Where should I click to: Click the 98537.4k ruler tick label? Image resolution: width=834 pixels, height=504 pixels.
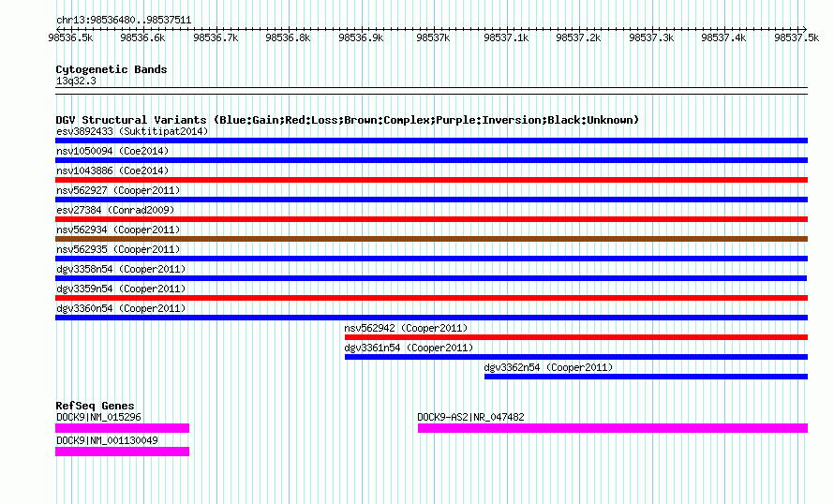724,38
